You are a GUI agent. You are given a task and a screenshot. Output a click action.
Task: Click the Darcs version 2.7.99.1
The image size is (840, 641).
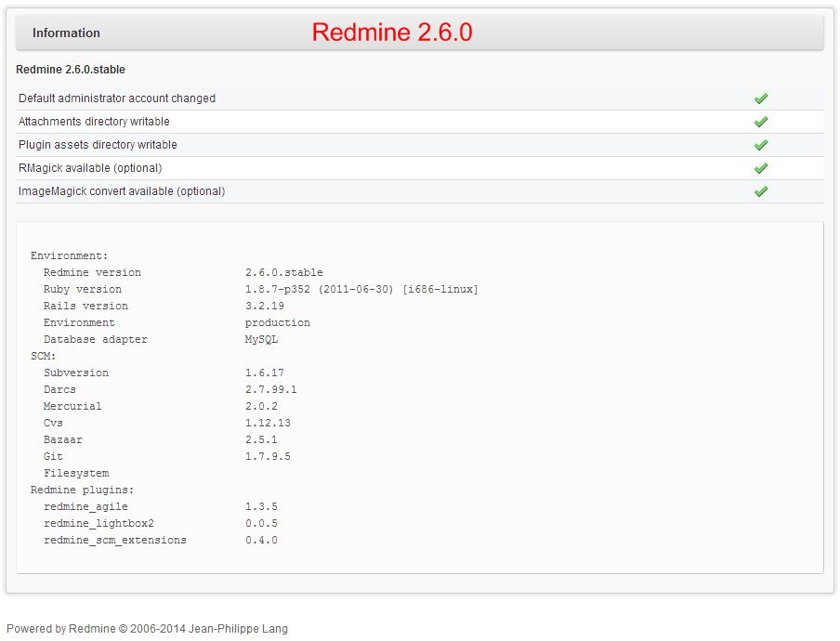[271, 389]
